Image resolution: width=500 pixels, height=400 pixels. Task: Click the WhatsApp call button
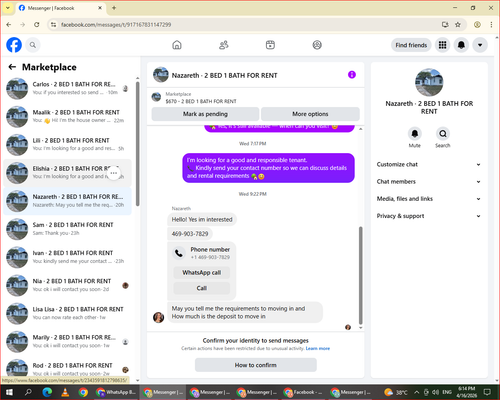point(201,273)
